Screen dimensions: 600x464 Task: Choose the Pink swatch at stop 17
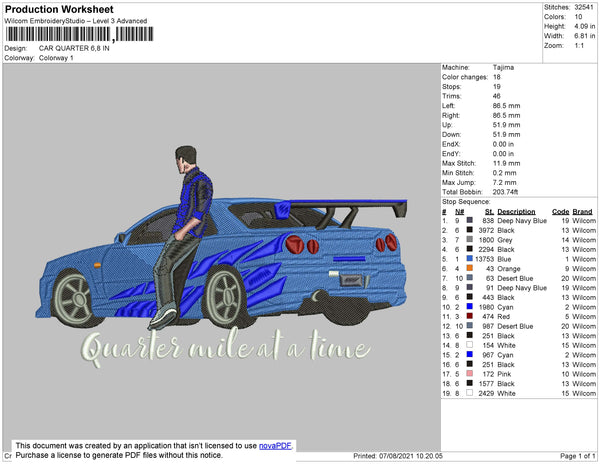tap(470, 373)
